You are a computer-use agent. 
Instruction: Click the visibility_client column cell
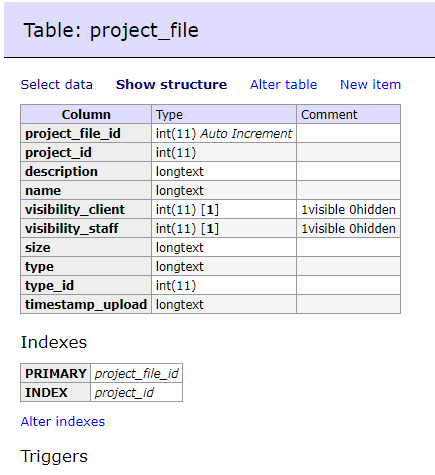pyautogui.click(x=86, y=210)
